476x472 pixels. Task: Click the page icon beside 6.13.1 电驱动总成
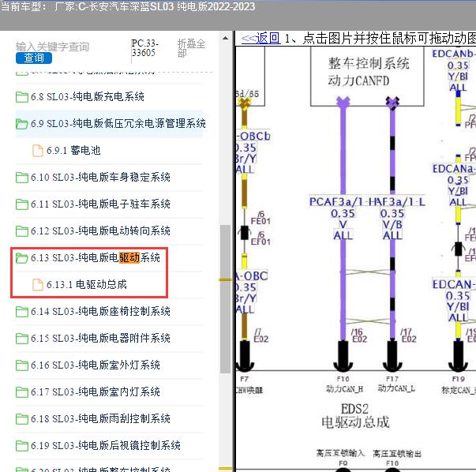click(38, 285)
